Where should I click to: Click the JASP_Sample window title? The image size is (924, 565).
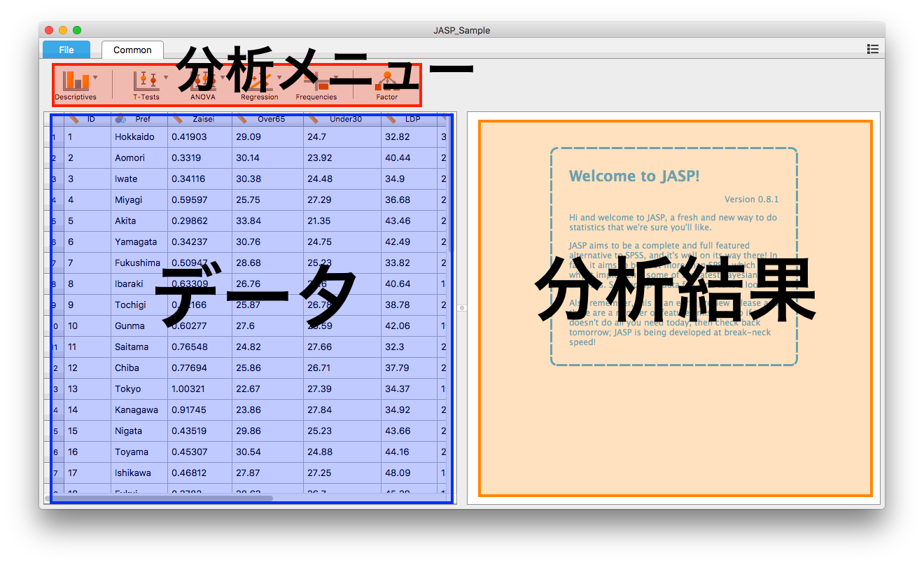coord(462,30)
